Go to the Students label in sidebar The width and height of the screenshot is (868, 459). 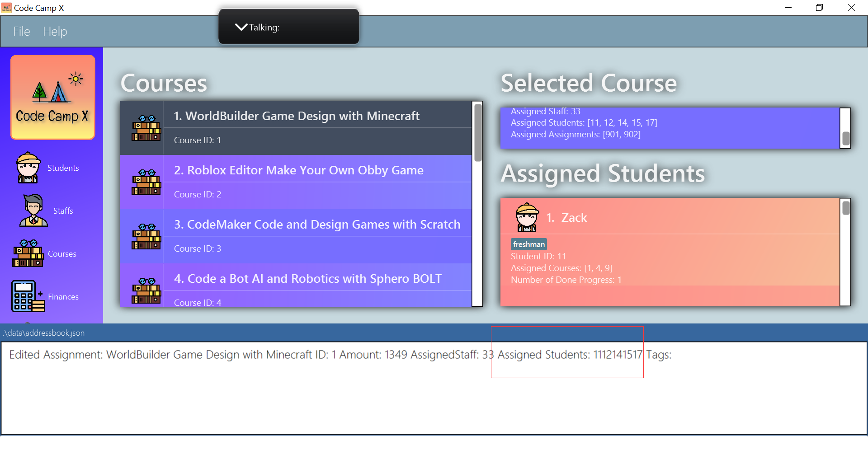(63, 168)
